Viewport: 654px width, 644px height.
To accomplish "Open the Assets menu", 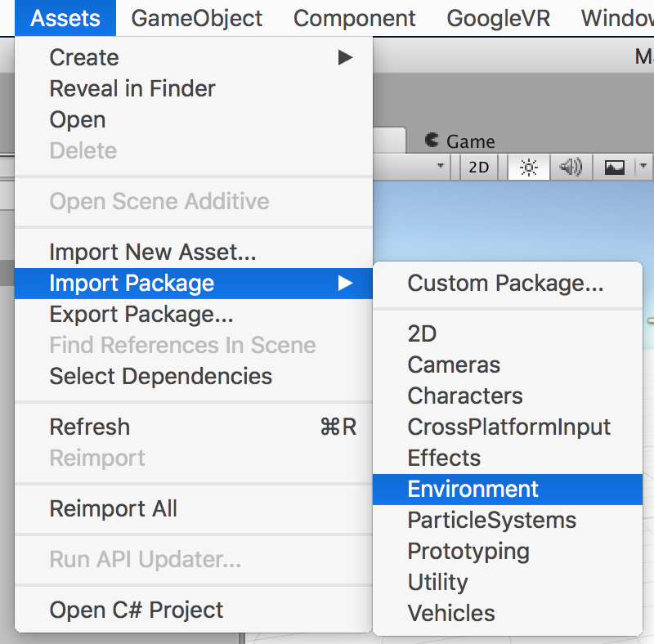I will (65, 18).
